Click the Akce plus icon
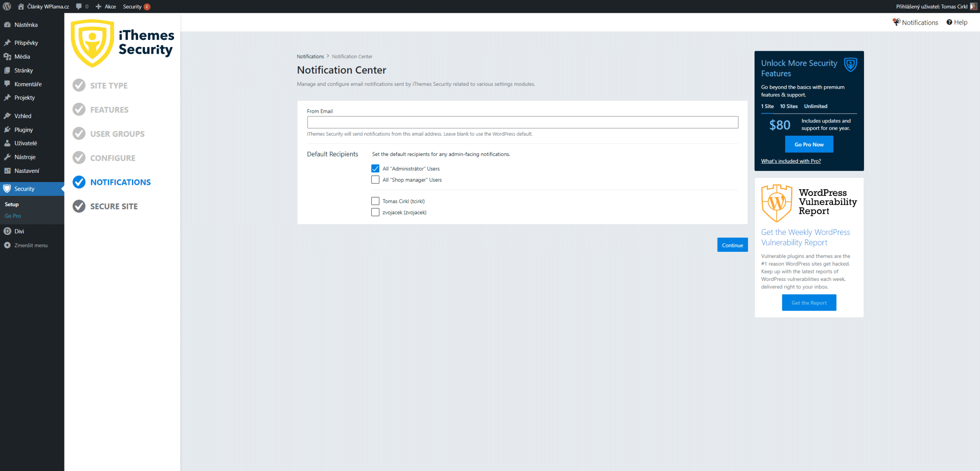 click(x=98, y=6)
